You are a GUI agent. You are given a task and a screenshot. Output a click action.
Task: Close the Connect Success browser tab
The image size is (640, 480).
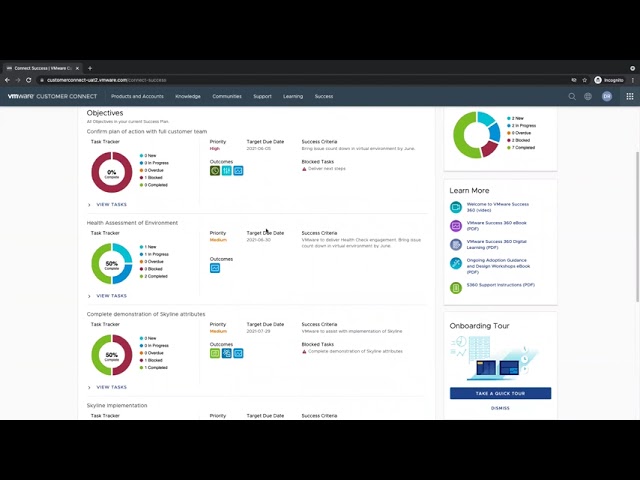(77, 68)
